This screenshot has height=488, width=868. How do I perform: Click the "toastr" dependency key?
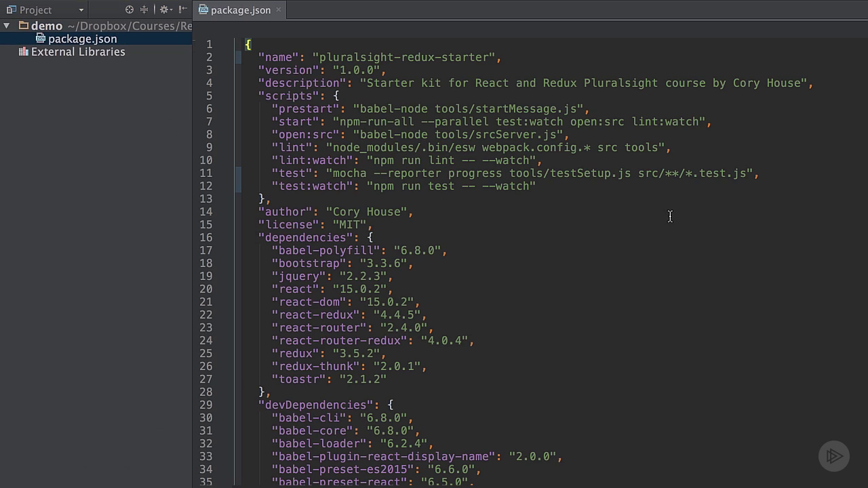point(298,379)
